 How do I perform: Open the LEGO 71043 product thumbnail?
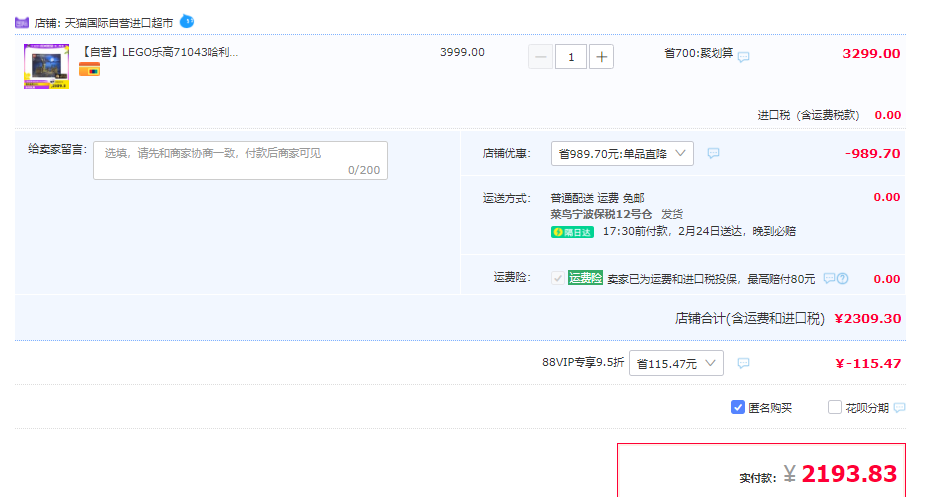click(x=47, y=66)
